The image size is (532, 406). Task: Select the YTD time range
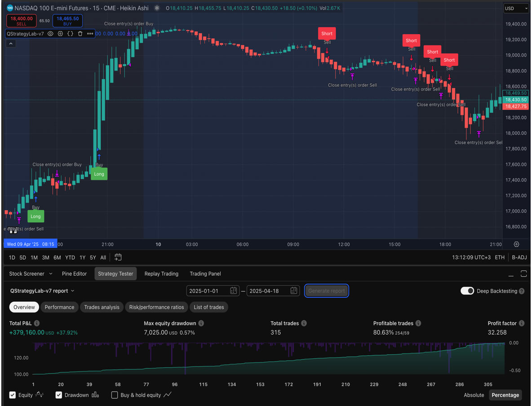click(70, 257)
